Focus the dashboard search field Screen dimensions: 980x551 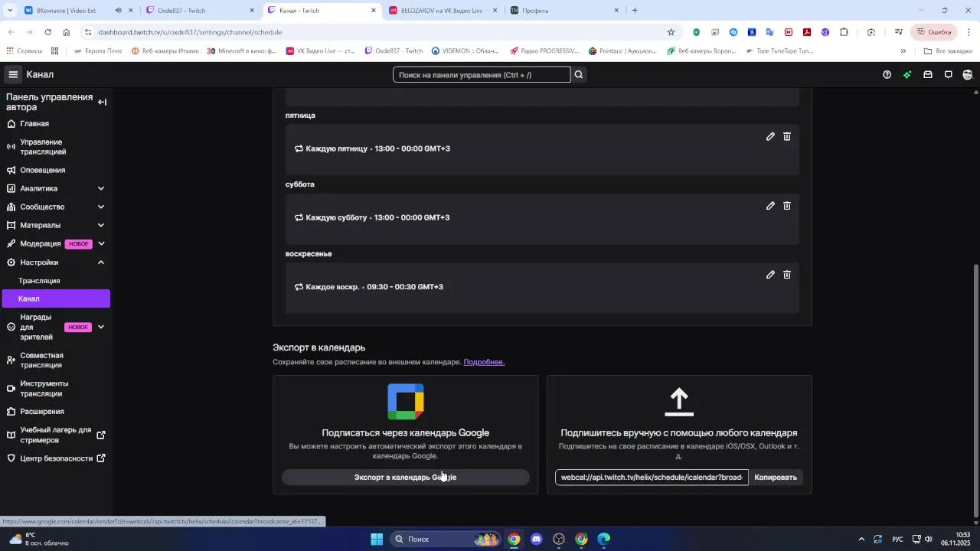point(482,74)
